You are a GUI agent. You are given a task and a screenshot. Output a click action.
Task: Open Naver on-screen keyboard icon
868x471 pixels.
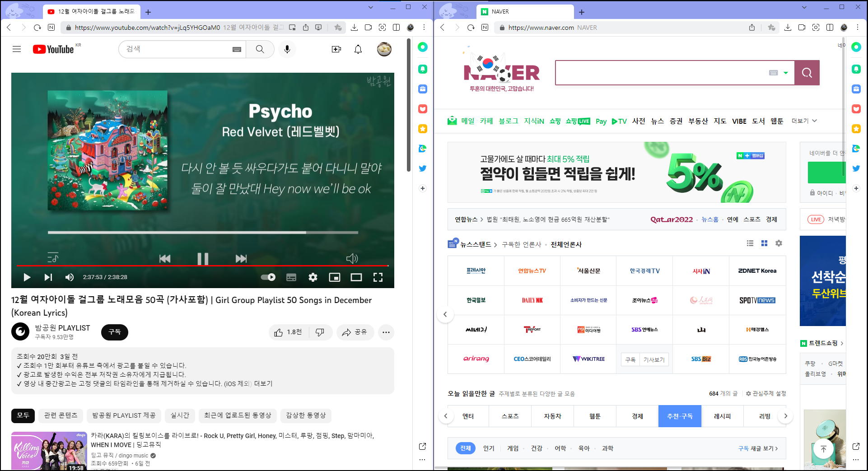tap(774, 73)
